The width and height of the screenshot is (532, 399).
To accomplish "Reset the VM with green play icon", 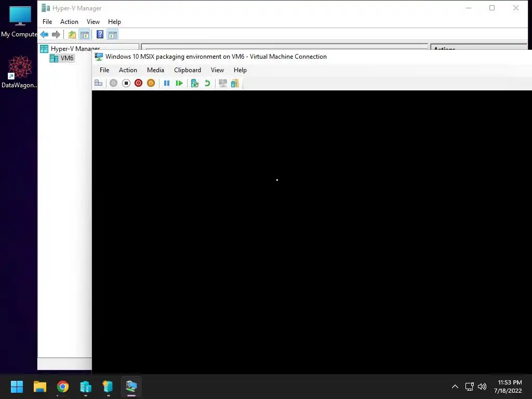I will [x=179, y=83].
